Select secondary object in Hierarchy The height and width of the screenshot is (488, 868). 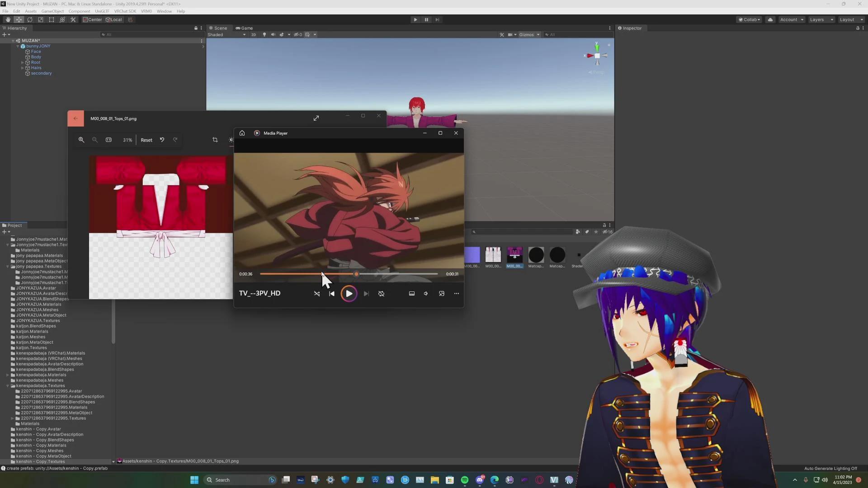[x=41, y=73]
